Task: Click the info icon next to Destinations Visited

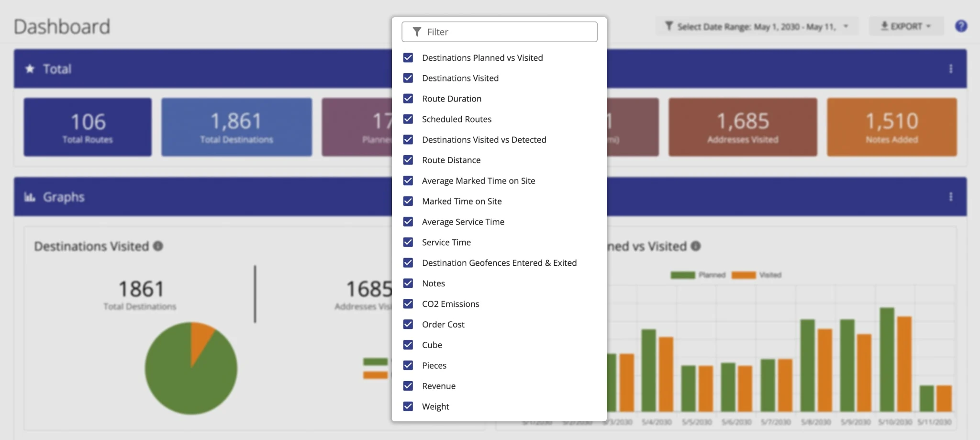Action: 158,246
